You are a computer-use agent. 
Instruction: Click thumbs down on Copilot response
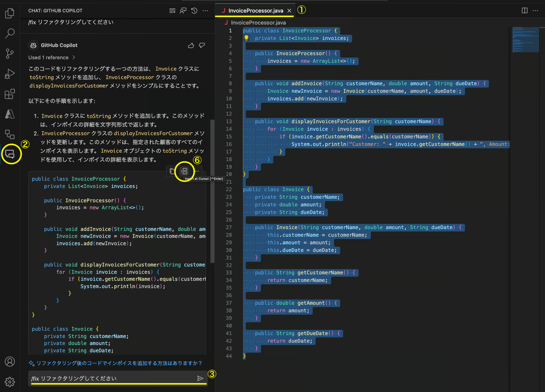click(202, 46)
